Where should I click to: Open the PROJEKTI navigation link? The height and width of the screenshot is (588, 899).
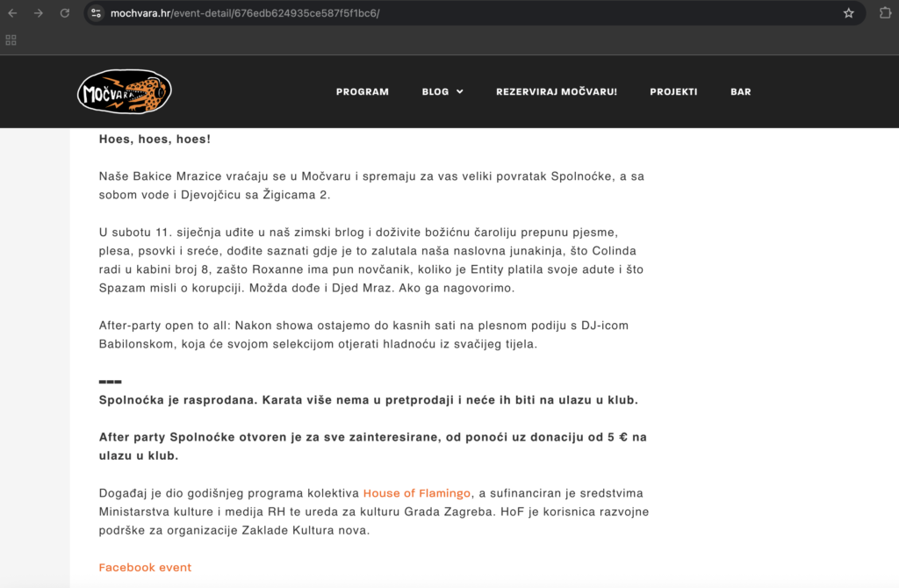[x=673, y=91]
